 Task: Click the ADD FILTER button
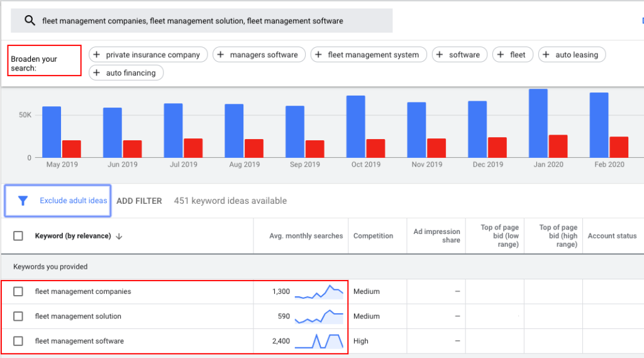[x=139, y=201]
